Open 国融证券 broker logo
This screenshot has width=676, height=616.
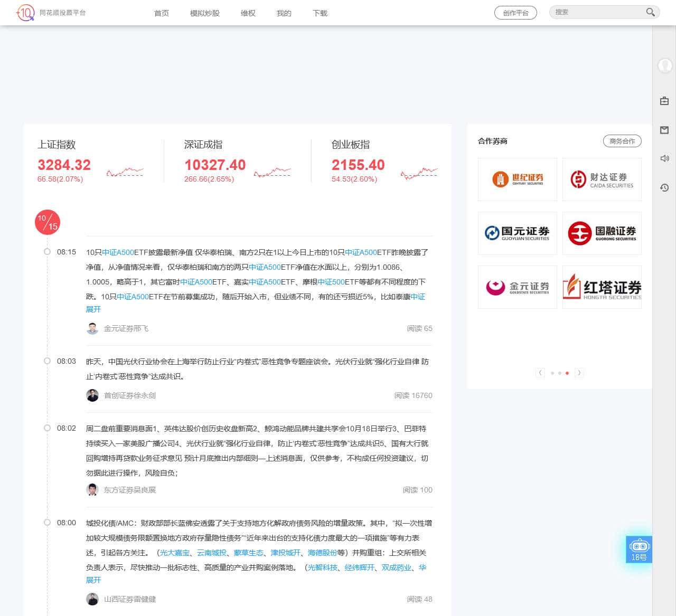(x=602, y=233)
